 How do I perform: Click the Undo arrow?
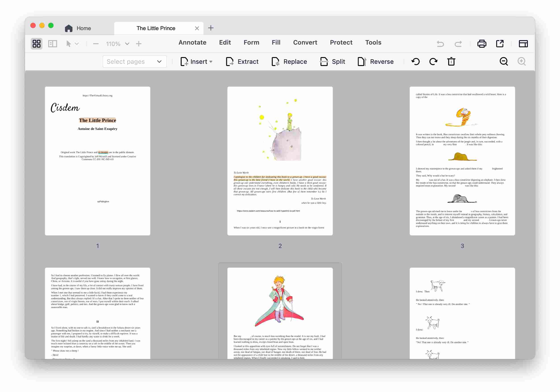tap(440, 44)
